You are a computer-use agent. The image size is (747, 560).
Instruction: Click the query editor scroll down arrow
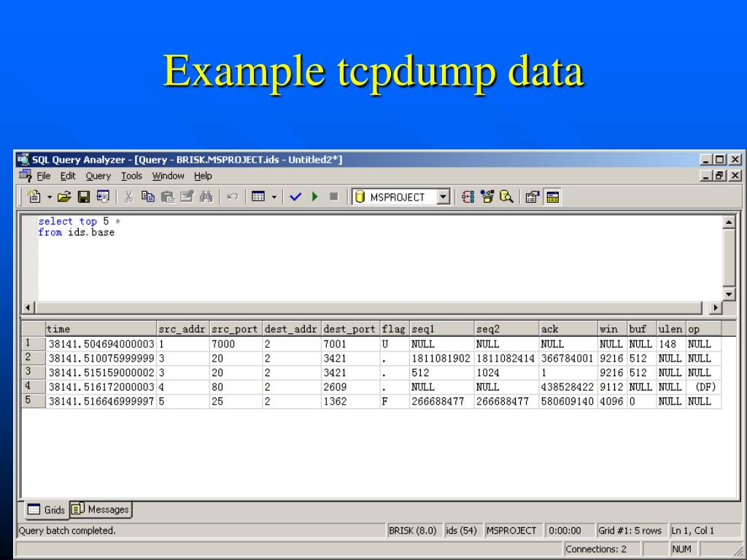tap(729, 295)
